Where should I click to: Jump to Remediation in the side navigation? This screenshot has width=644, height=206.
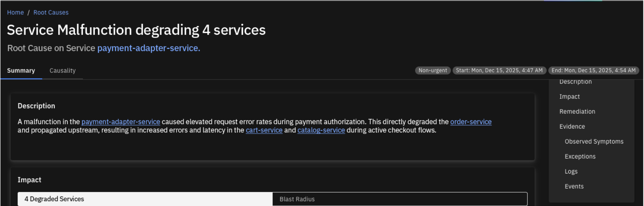click(577, 112)
